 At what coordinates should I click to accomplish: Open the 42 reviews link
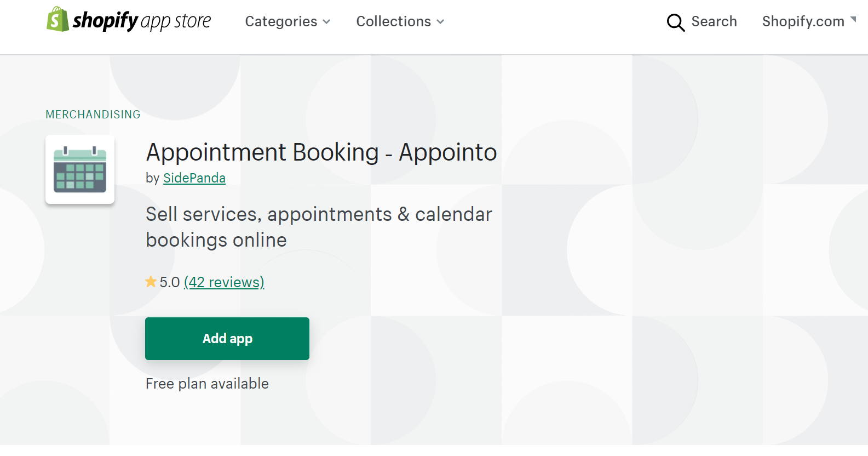click(x=224, y=282)
